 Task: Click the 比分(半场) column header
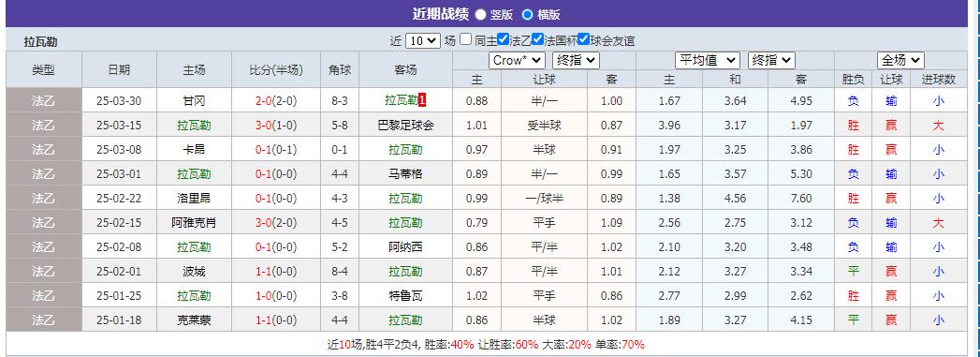click(275, 70)
